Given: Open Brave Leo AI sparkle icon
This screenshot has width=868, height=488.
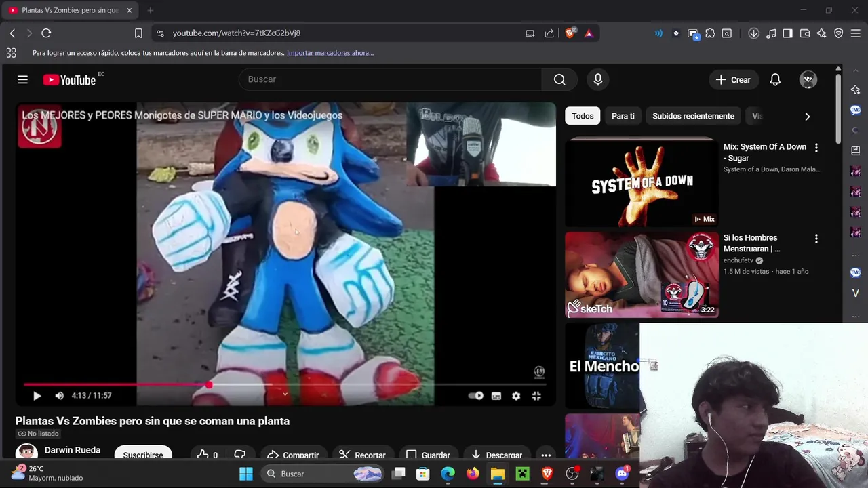Looking at the screenshot, I should [822, 33].
